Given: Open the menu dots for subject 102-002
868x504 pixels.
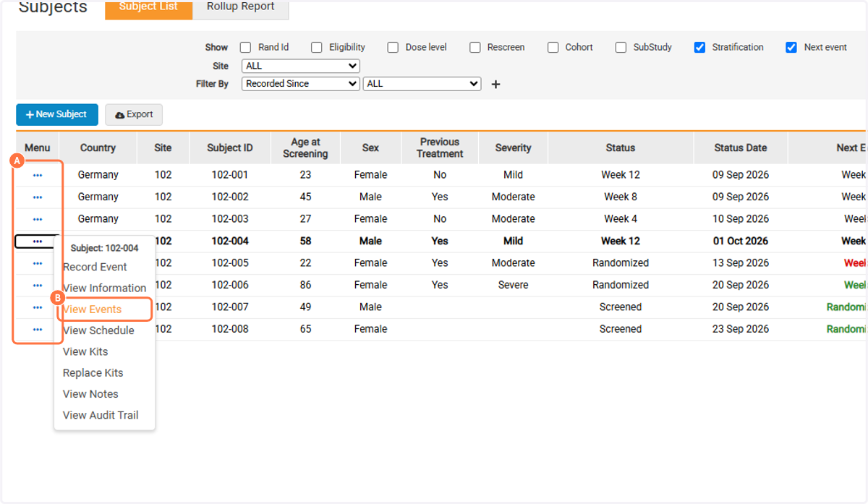Looking at the screenshot, I should (38, 197).
